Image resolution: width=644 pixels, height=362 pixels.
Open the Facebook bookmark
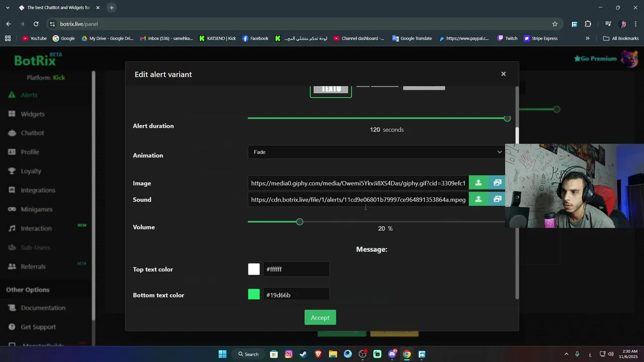tap(255, 38)
